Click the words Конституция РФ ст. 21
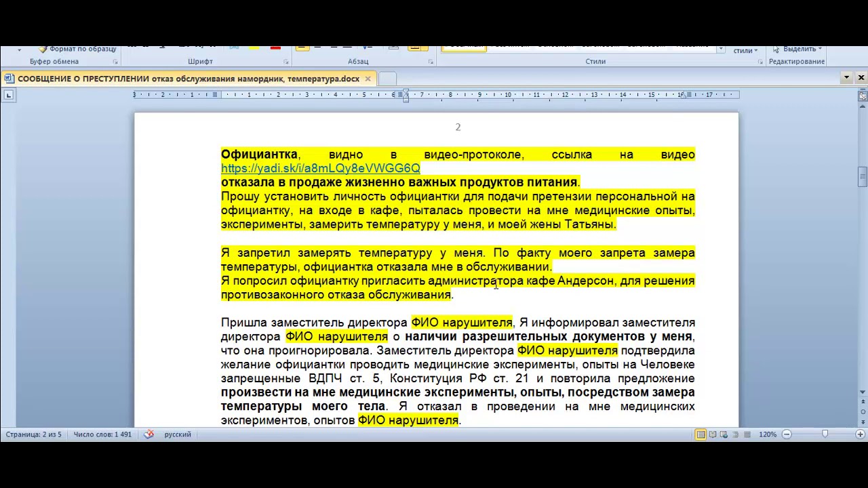868x488 pixels. click(460, 379)
